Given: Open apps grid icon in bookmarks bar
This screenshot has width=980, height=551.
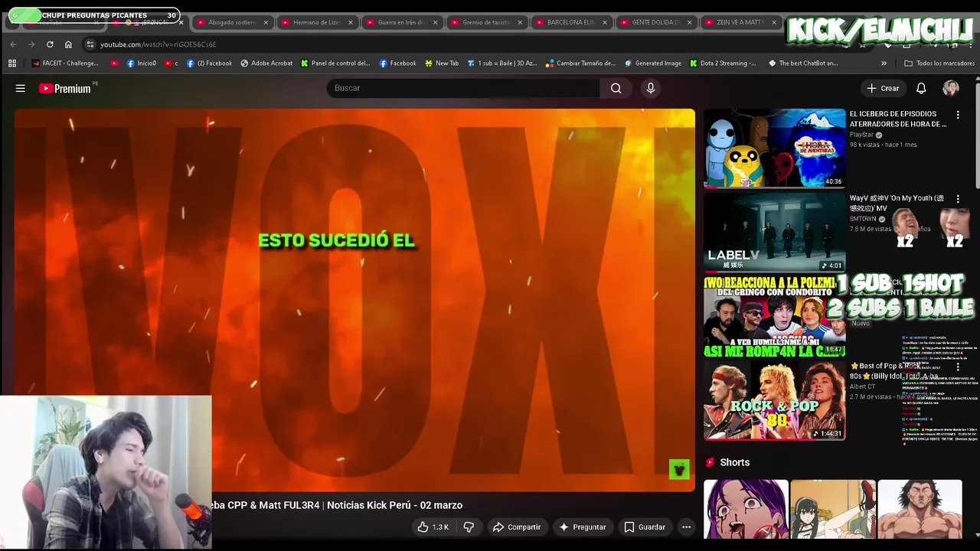Looking at the screenshot, I should click(13, 64).
